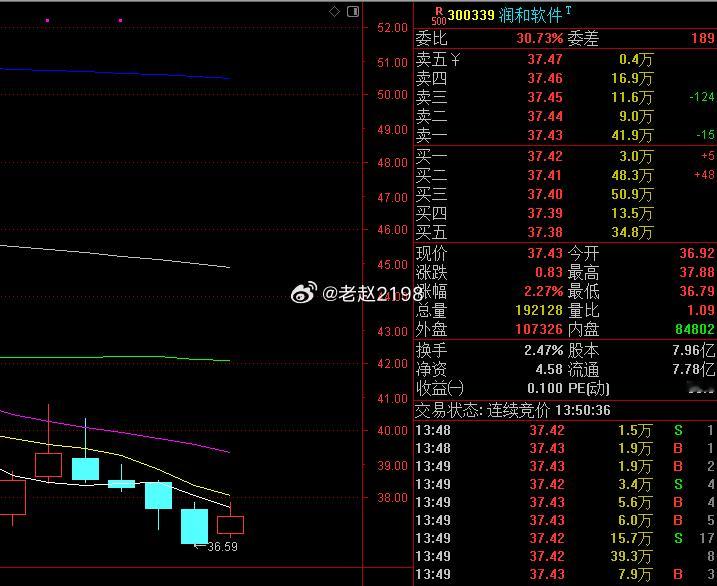Screen dimensions: 717x586
Task: Click the cyan candlestick touching the 36.59 low
Action: coord(194,526)
